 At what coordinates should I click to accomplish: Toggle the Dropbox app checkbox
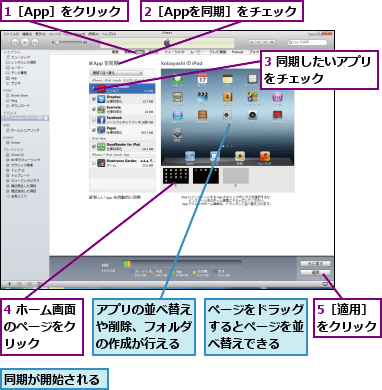coord(94,99)
